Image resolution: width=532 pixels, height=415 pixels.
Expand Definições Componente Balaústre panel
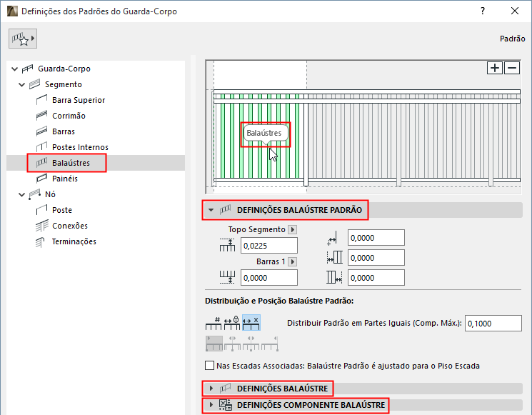point(211,405)
